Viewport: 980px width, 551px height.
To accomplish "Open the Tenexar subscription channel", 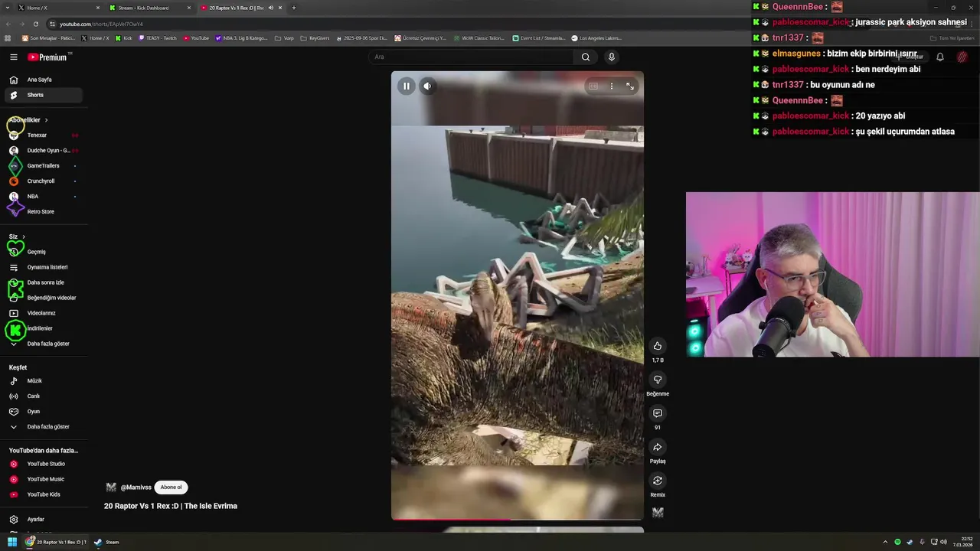I will coord(43,135).
